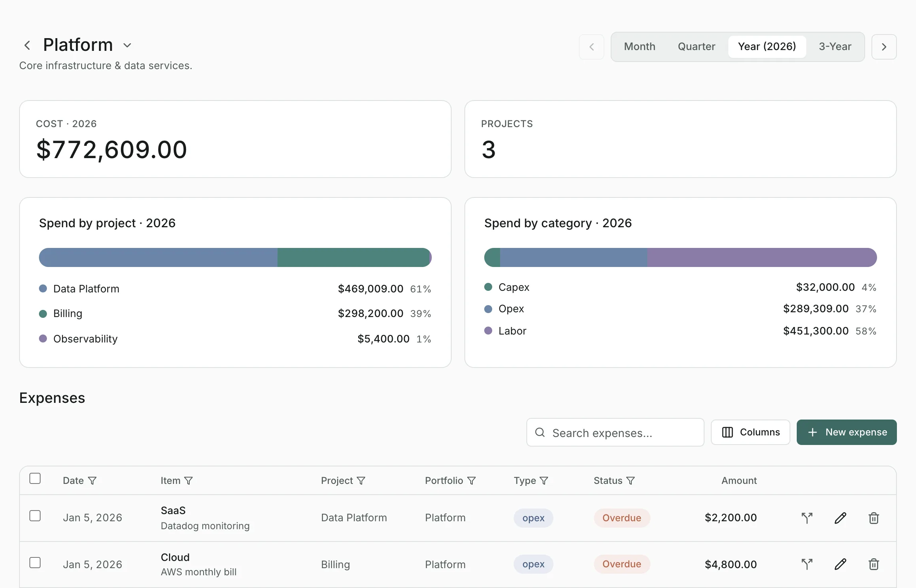Click the Search expenses input field
This screenshot has height=588, width=916.
[615, 432]
